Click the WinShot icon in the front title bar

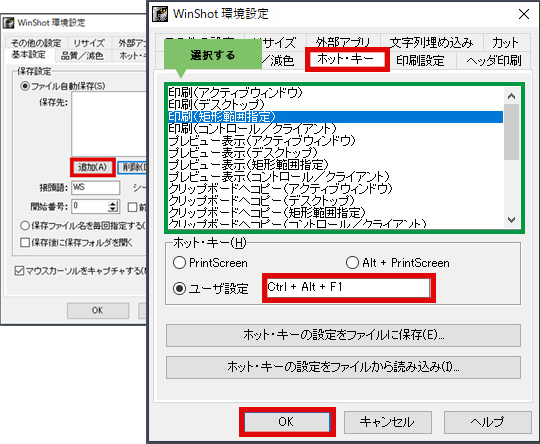[x=160, y=14]
